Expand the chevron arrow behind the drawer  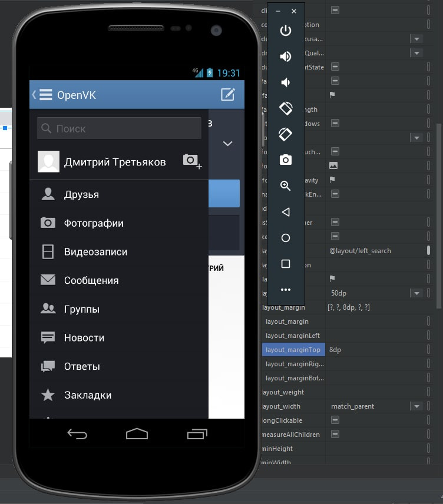(x=227, y=144)
